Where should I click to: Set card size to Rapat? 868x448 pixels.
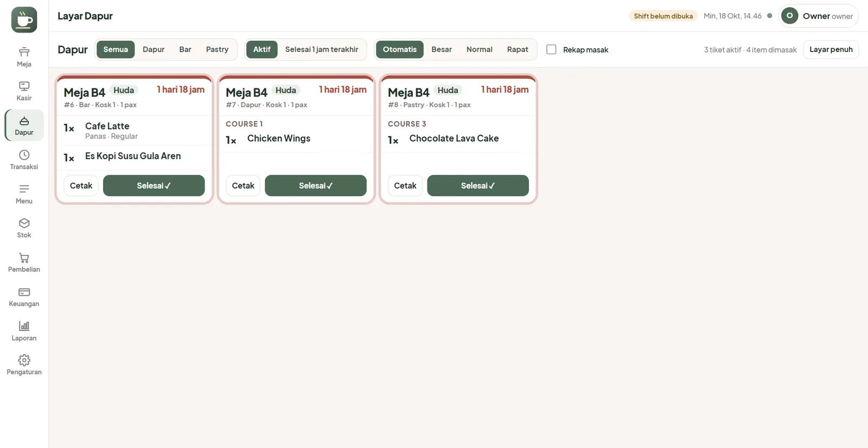coord(518,49)
